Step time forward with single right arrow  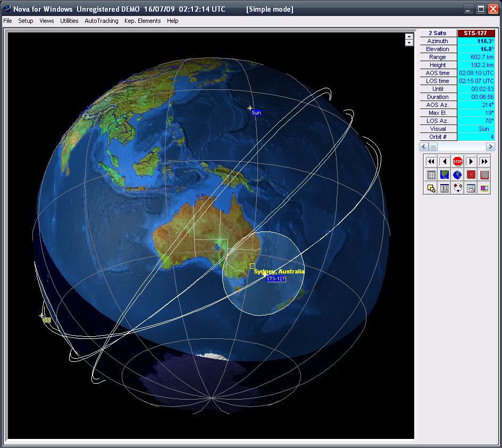pyautogui.click(x=471, y=161)
